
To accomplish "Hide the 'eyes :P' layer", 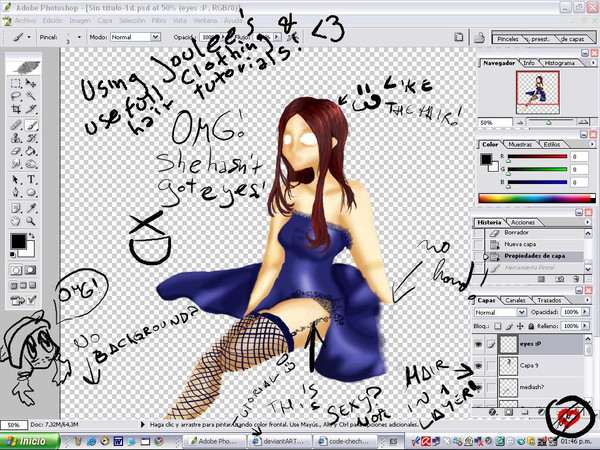I will click(x=478, y=344).
